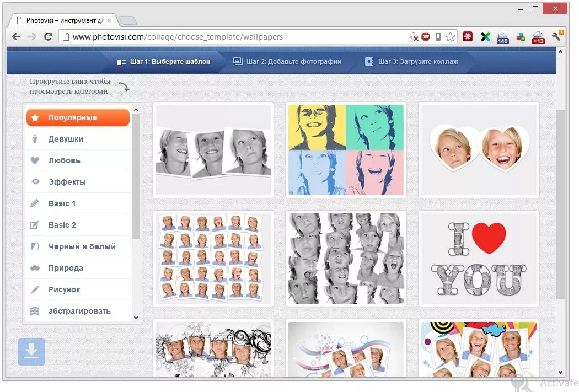579x392 pixels.
Task: Open the Природа category
Action: (x=78, y=268)
